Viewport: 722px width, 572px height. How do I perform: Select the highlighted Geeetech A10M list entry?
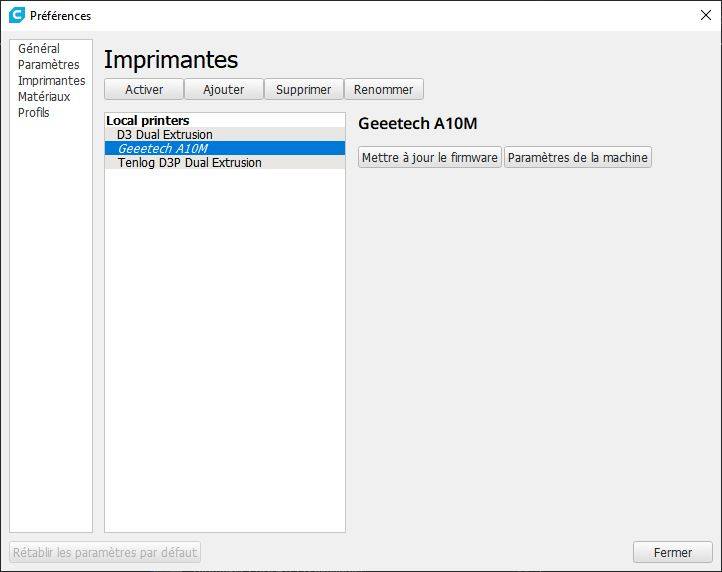pos(162,149)
